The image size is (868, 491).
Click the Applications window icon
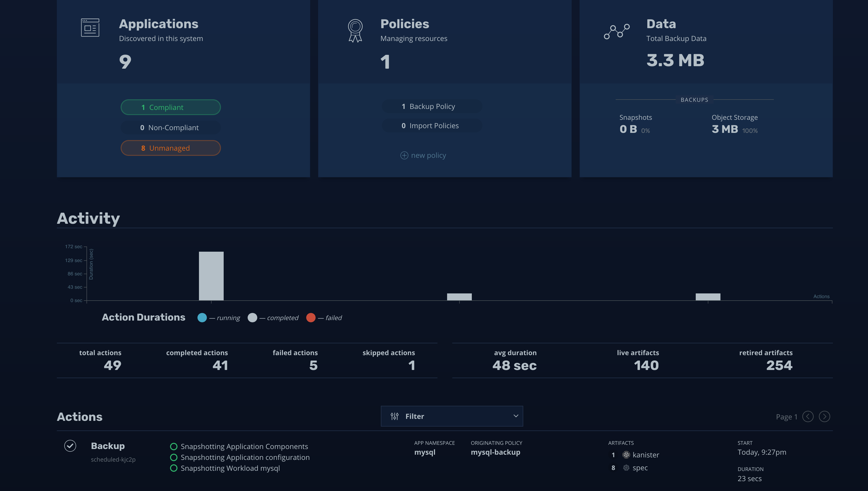(x=90, y=28)
